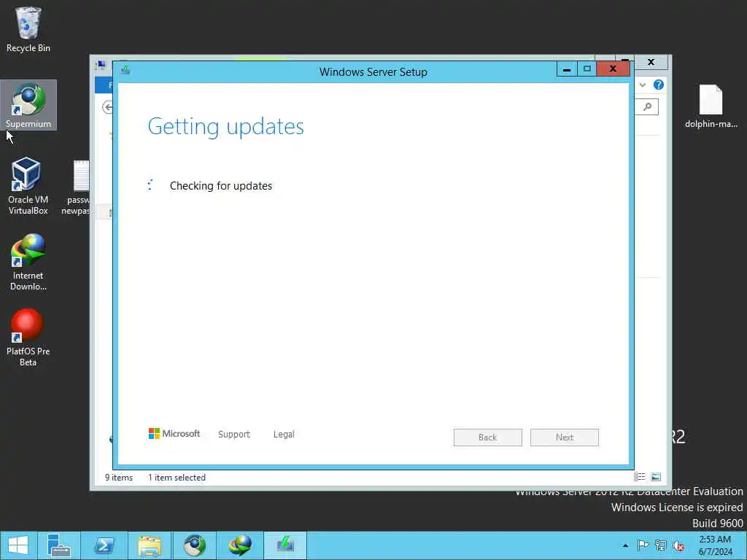Open Server Manager from the taskbar
The width and height of the screenshot is (747, 560).
pyautogui.click(x=58, y=545)
